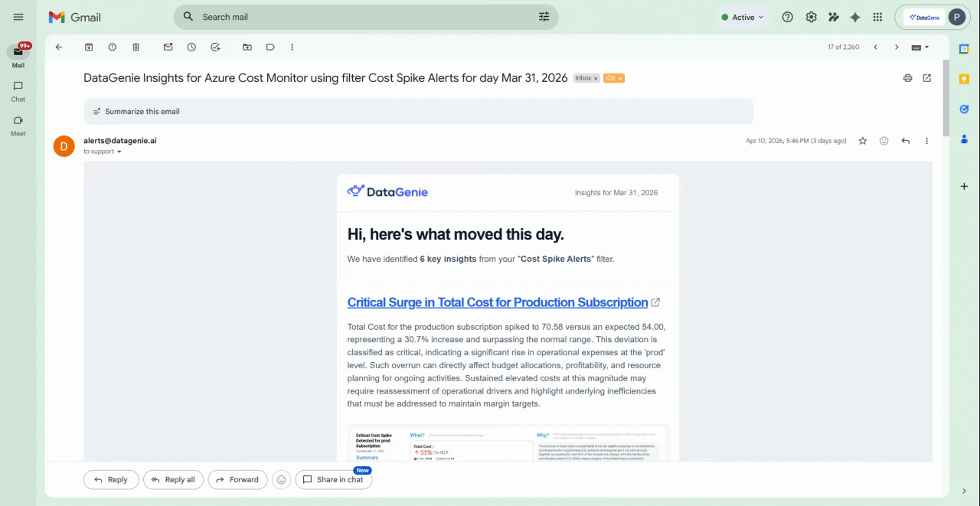This screenshot has height=506, width=980.
Task: Open the main menu hamburger icon
Action: pyautogui.click(x=18, y=17)
